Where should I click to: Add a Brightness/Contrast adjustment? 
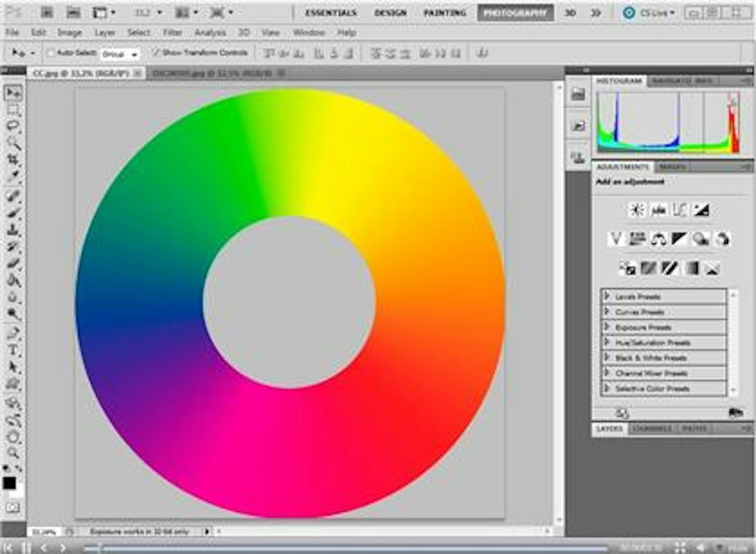pyautogui.click(x=637, y=210)
